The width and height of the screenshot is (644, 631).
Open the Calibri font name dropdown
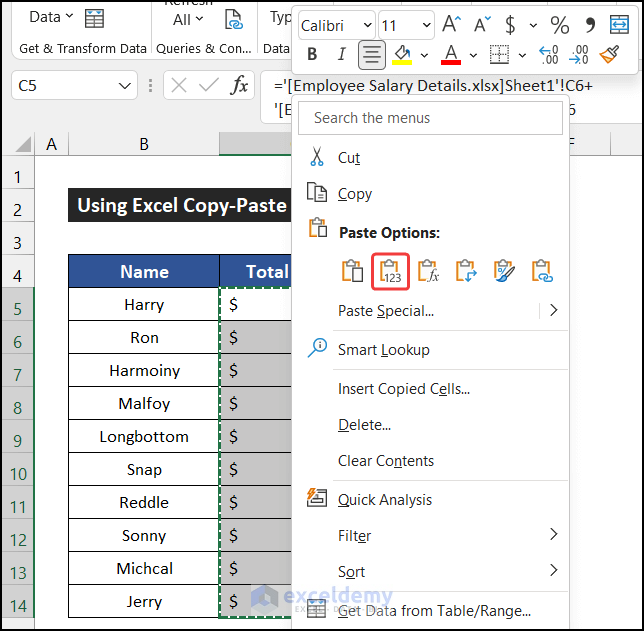[366, 24]
